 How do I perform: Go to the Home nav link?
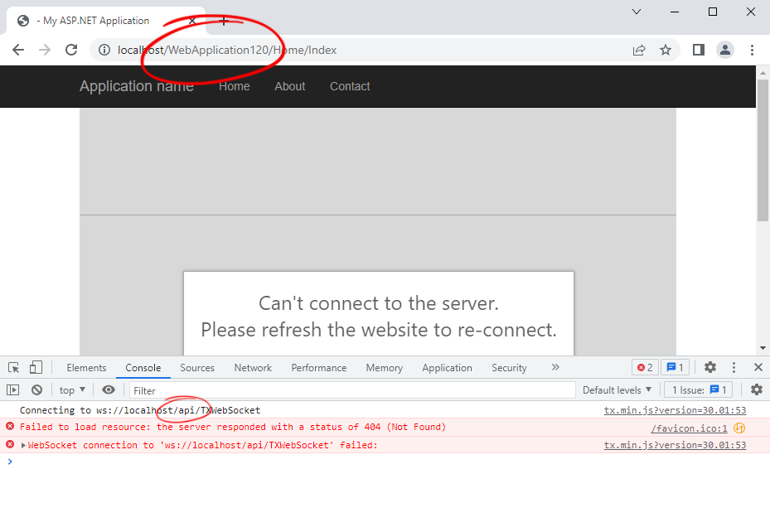[235, 86]
